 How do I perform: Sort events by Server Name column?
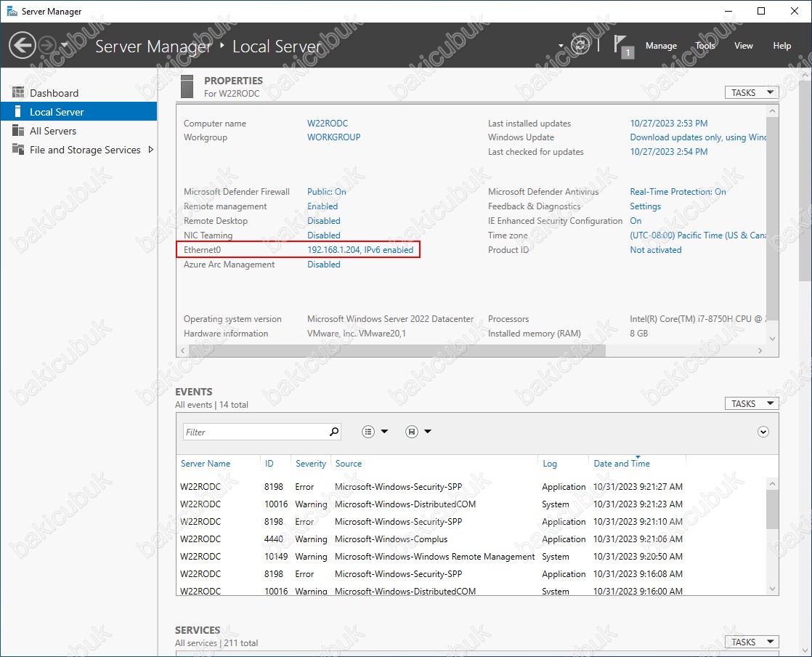click(x=205, y=464)
